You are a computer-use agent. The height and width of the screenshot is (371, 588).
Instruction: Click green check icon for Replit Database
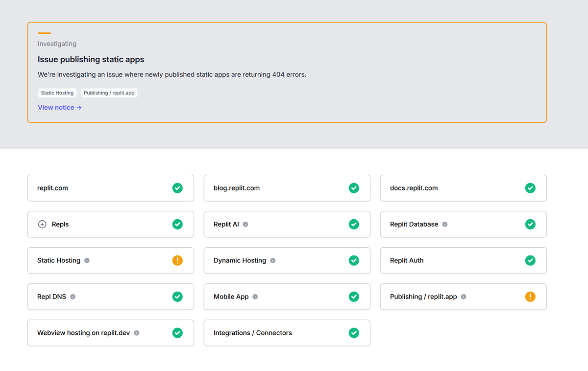pos(530,224)
